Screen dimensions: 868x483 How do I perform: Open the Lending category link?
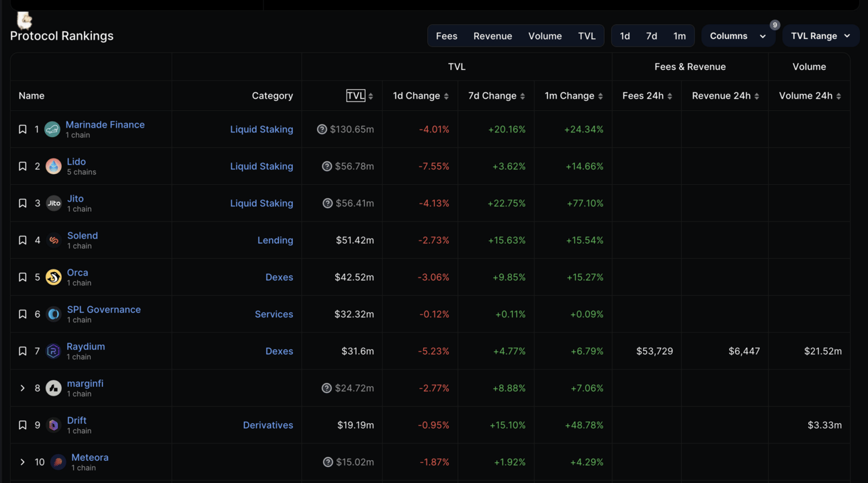tap(275, 240)
